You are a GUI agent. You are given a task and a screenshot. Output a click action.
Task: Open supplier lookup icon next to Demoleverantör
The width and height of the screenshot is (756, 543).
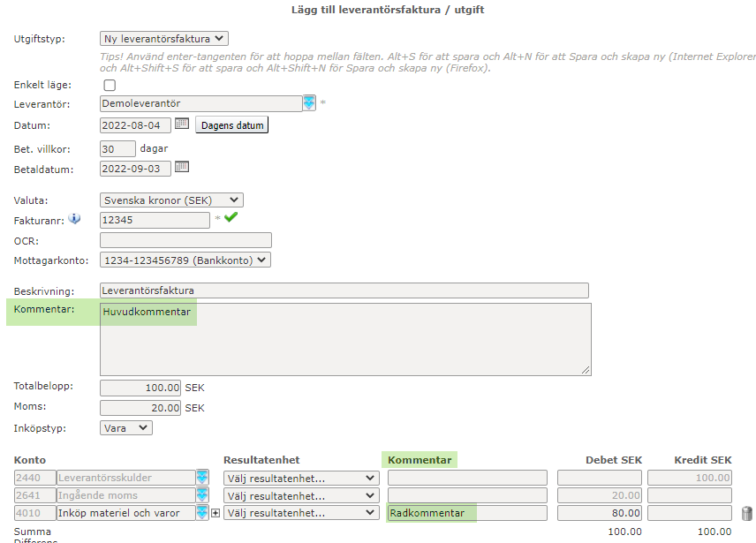coord(309,103)
